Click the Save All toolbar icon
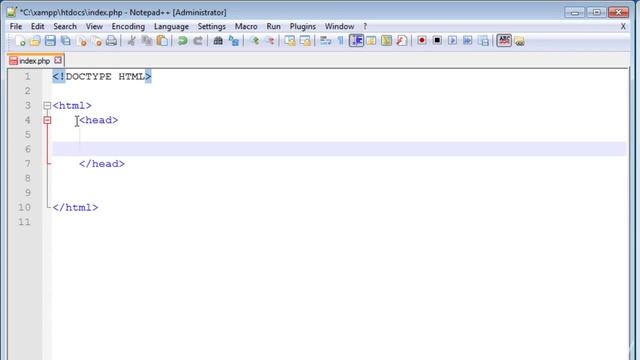Screen dimensions: 640x360 [66, 41]
